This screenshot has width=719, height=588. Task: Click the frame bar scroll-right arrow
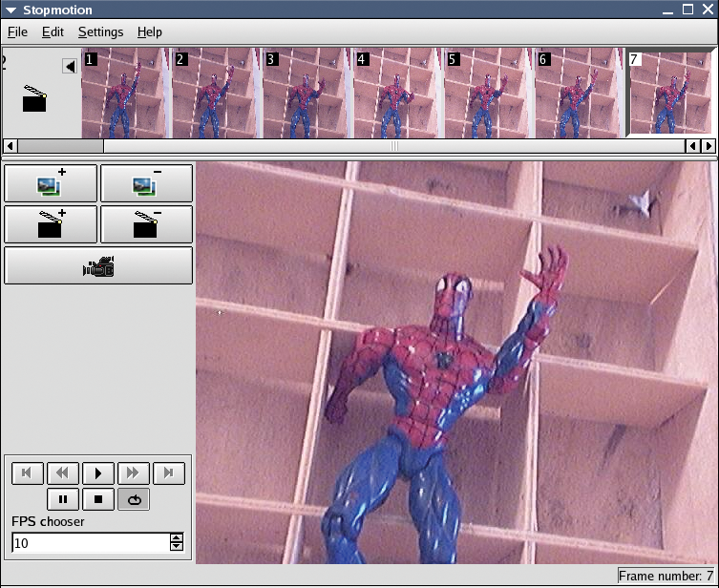point(708,146)
